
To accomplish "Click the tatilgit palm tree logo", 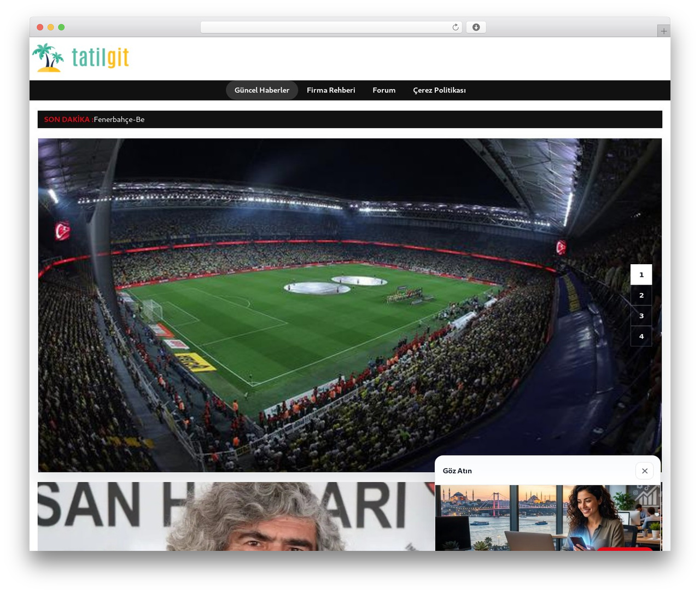I will (x=81, y=57).
